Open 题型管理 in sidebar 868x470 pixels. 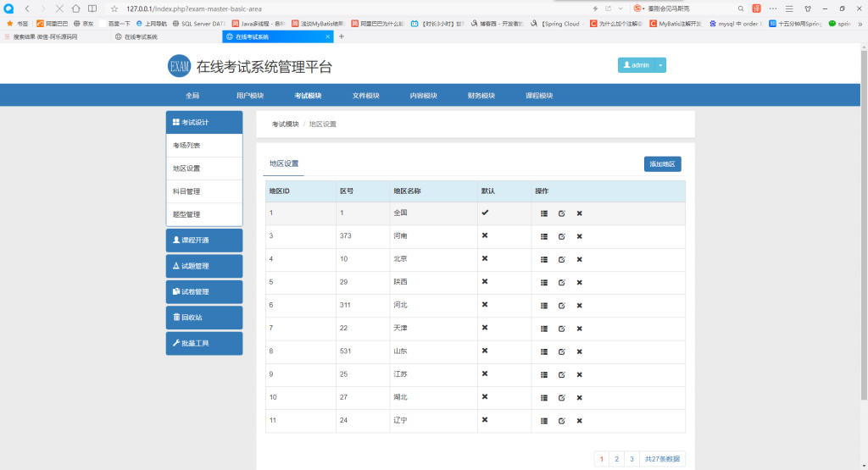click(x=204, y=214)
